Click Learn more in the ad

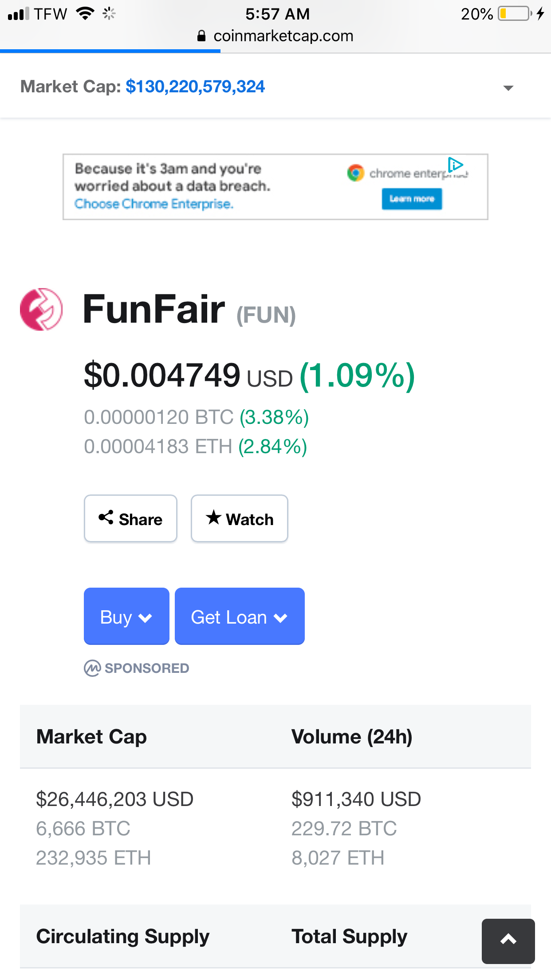point(412,198)
